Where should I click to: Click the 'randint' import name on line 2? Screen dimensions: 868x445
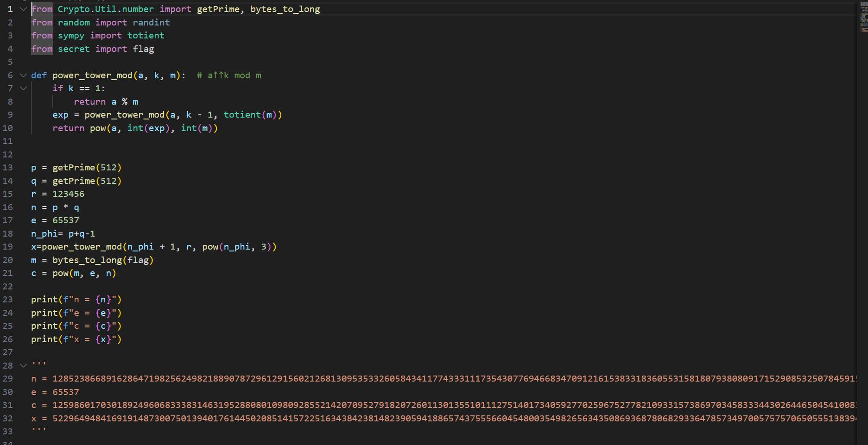coord(151,23)
